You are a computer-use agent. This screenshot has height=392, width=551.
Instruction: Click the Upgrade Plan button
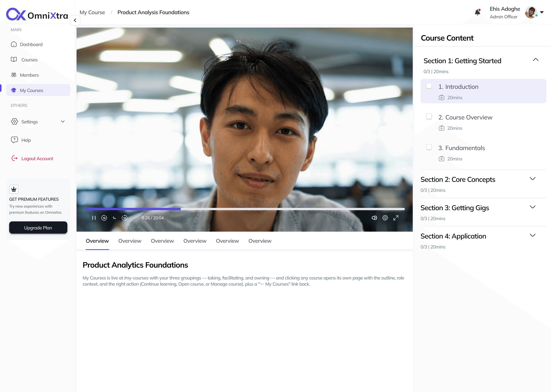38,228
